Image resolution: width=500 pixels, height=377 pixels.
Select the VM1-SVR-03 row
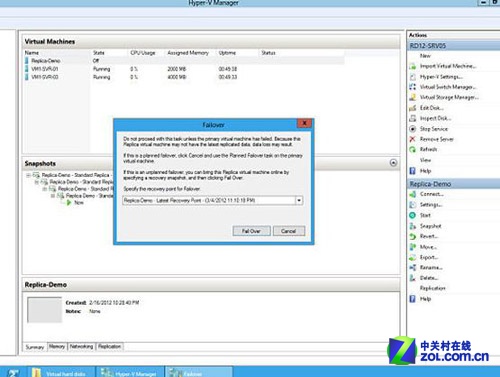click(184, 77)
